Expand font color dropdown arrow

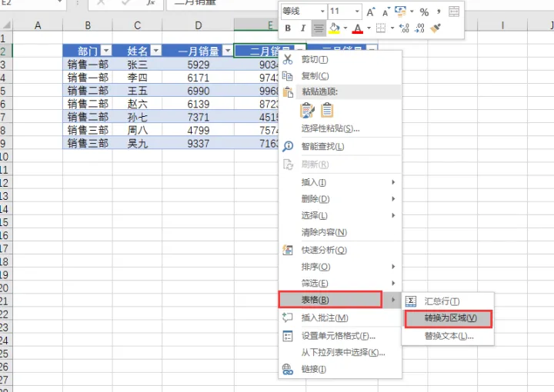pos(369,28)
